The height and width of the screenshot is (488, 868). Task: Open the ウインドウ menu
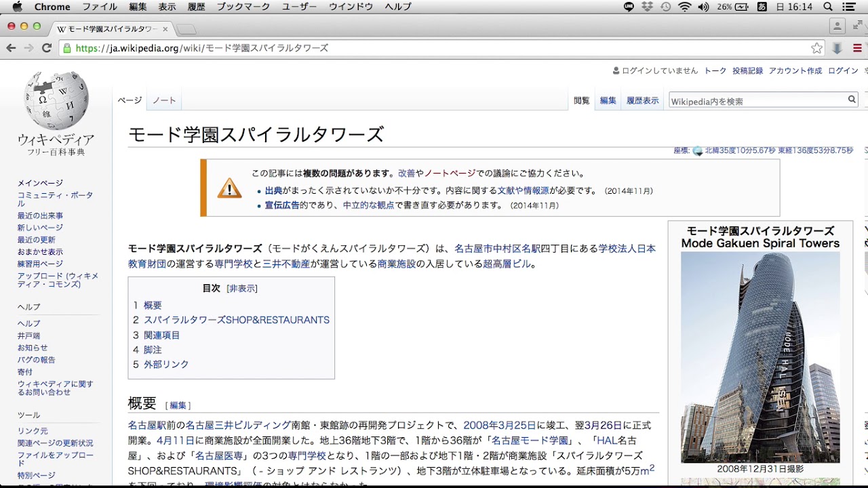click(351, 7)
